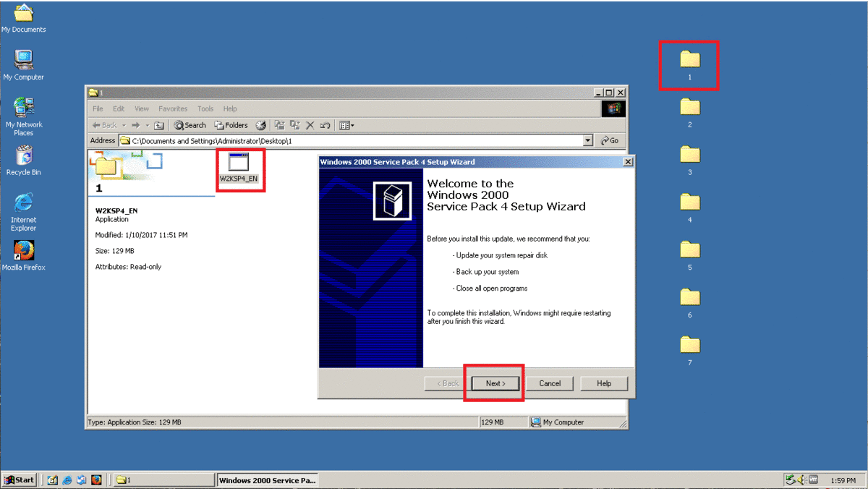Select the W2KSP4_EN application file
Image resolution: width=868 pixels, height=491 pixels.
[x=239, y=167]
